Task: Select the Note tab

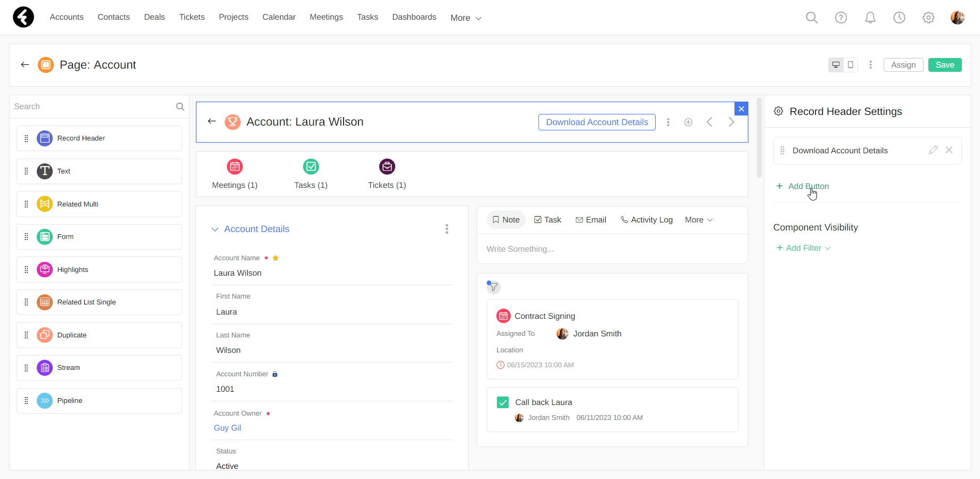Action: [506, 220]
